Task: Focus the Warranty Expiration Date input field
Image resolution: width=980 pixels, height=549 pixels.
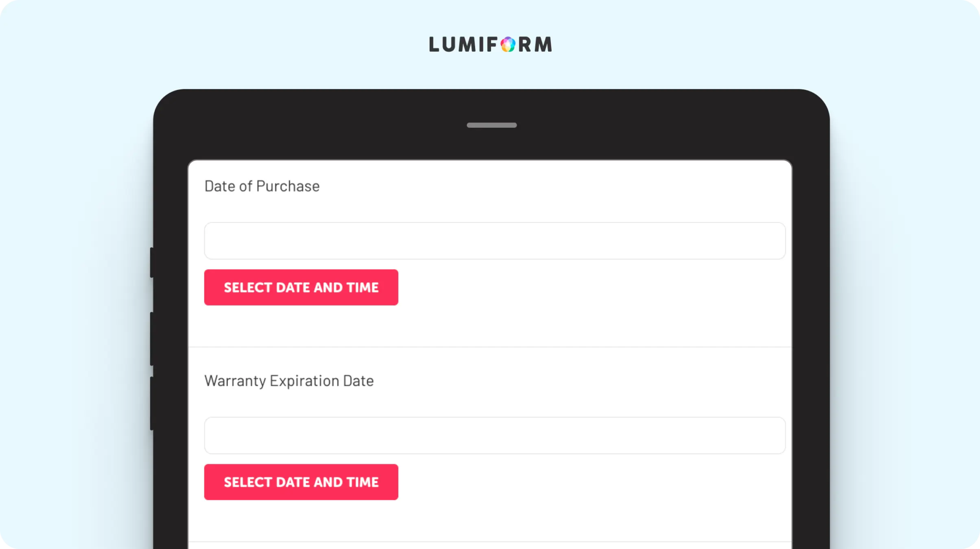Action: click(495, 435)
